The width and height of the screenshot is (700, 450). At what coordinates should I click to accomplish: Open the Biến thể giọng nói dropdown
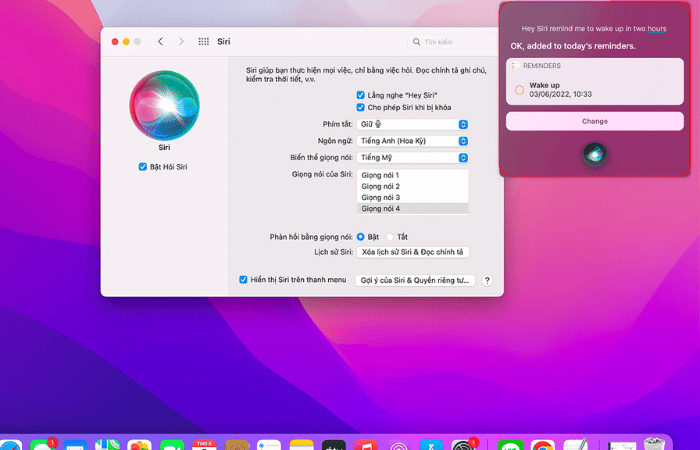coord(412,158)
